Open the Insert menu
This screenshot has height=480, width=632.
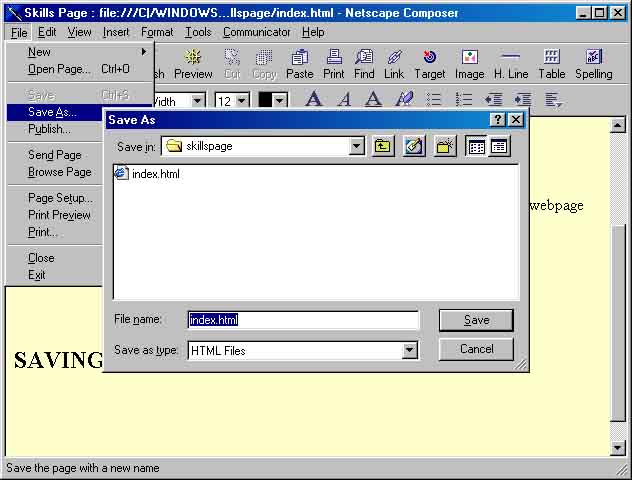pyautogui.click(x=116, y=32)
